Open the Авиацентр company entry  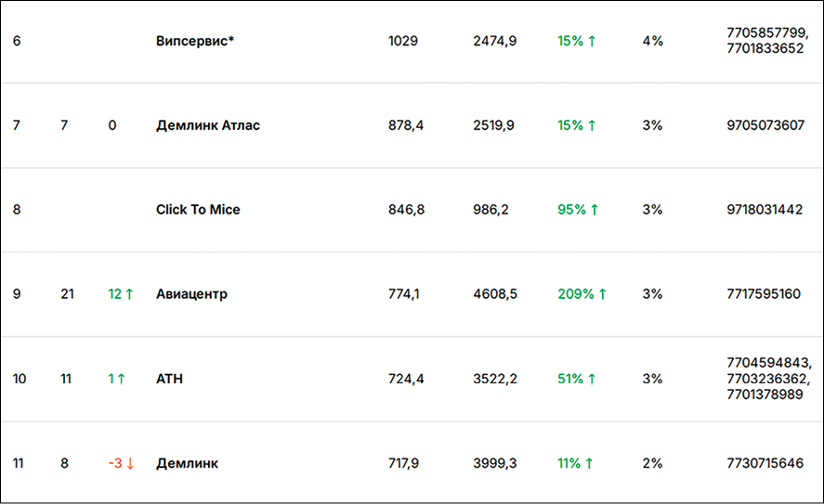coord(191,294)
